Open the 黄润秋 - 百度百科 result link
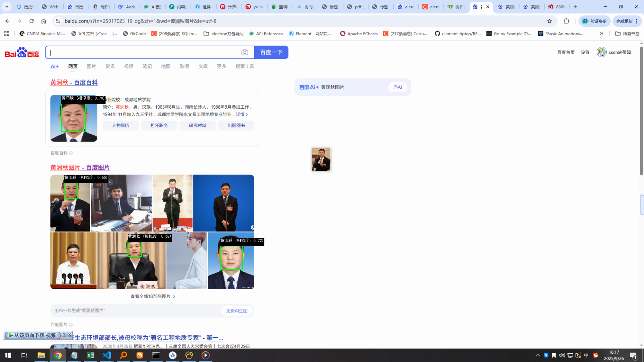Screen dimensions: 644x362 pyautogui.click(x=74, y=82)
